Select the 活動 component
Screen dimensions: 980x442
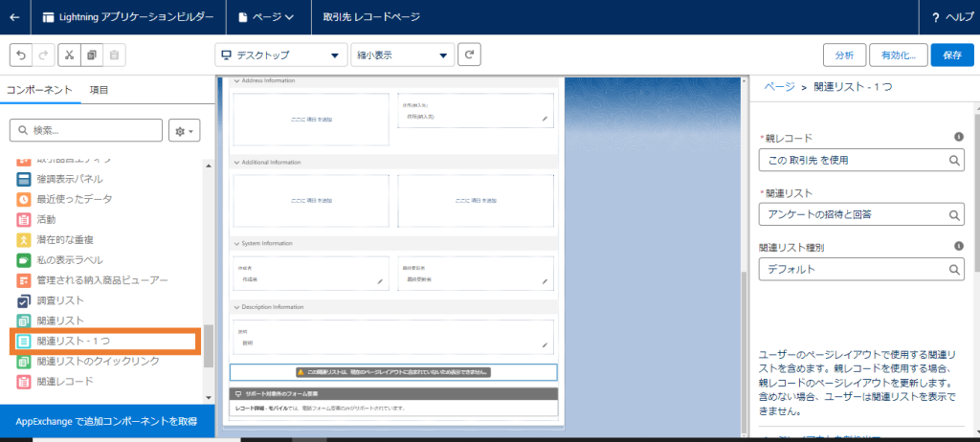(x=36, y=219)
